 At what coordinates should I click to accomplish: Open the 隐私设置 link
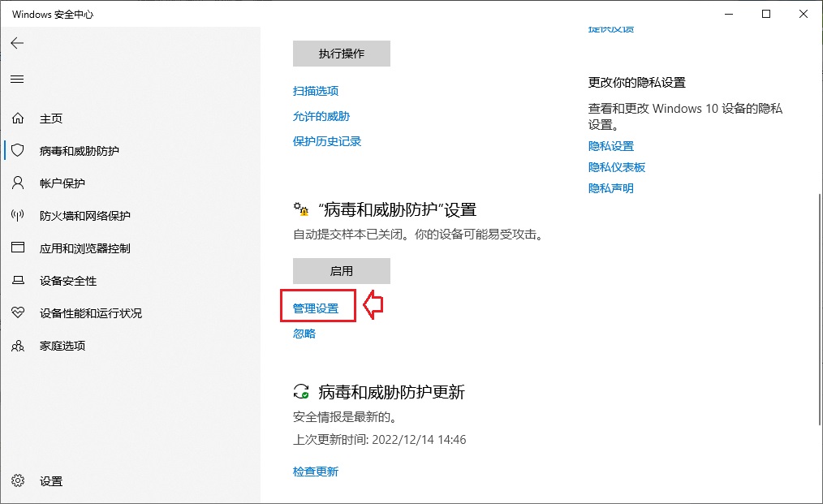point(611,146)
